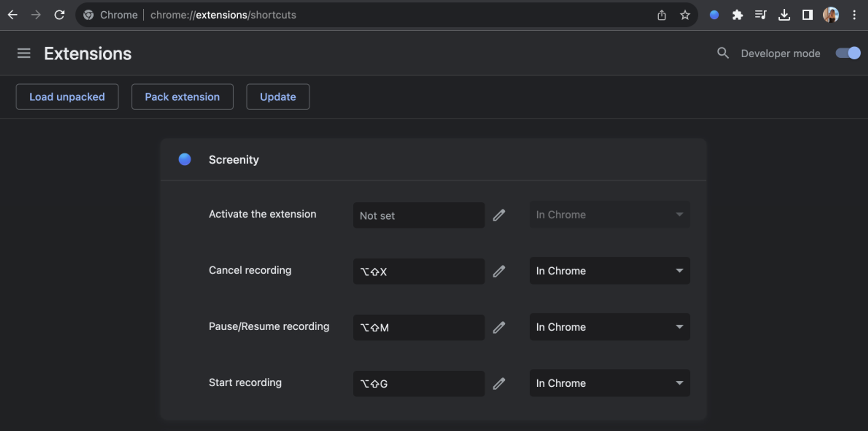Open scope dropdown for Activate the extension
This screenshot has width=868, height=431.
point(610,215)
